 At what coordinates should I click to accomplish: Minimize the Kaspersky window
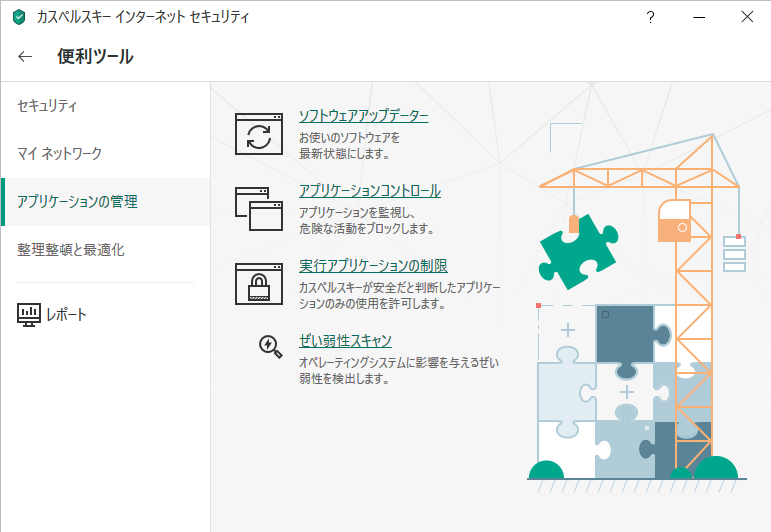[x=699, y=18]
